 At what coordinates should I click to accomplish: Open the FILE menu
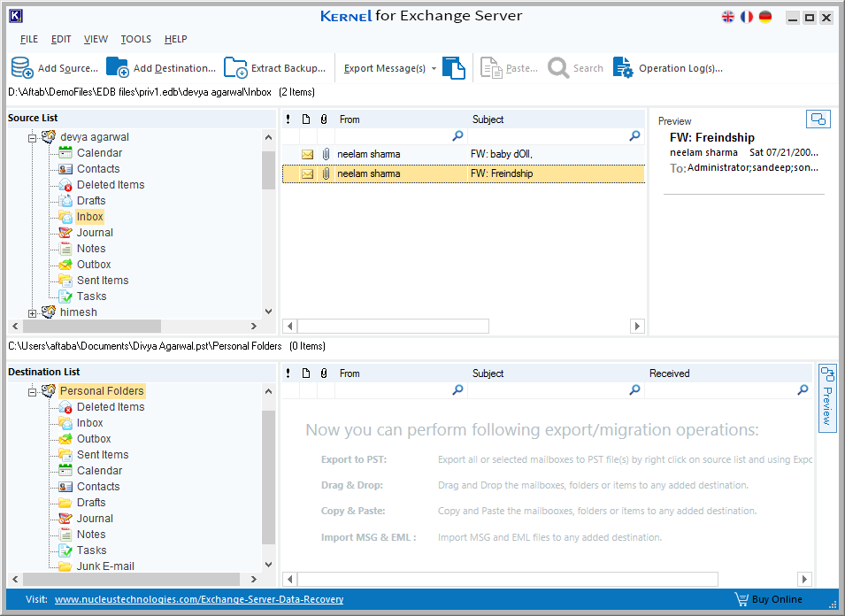(29, 39)
